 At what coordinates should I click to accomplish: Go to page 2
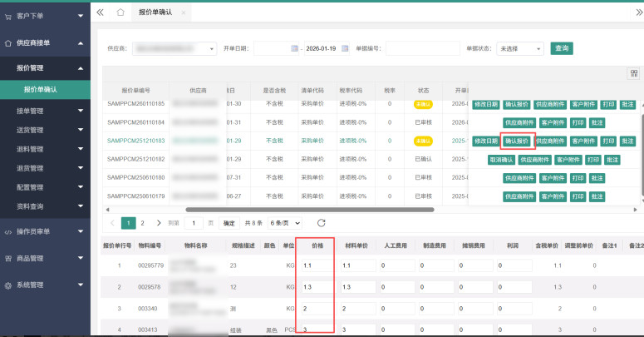click(x=143, y=223)
